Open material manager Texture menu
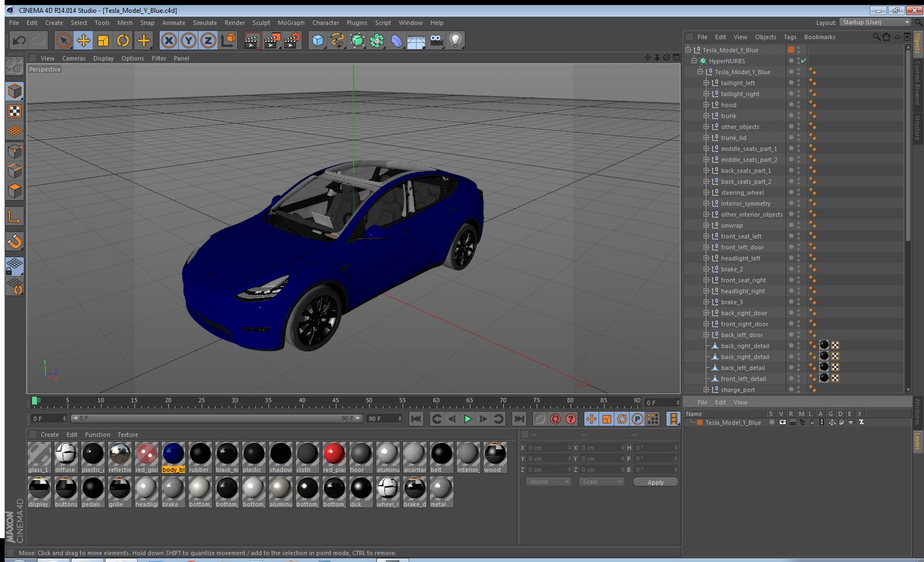This screenshot has height=562, width=924. [127, 435]
